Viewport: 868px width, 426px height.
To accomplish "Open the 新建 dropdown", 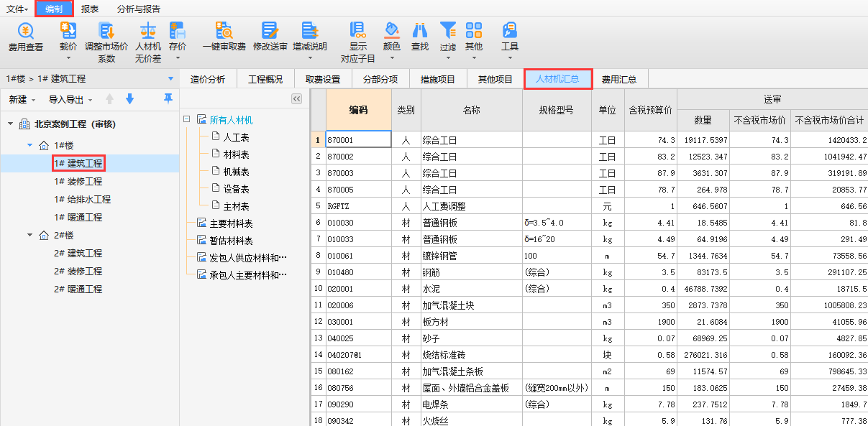I will coord(22,100).
